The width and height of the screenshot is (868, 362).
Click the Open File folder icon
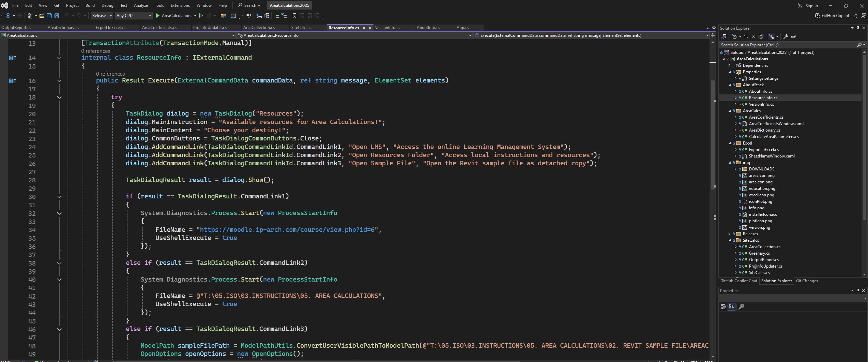[42, 16]
